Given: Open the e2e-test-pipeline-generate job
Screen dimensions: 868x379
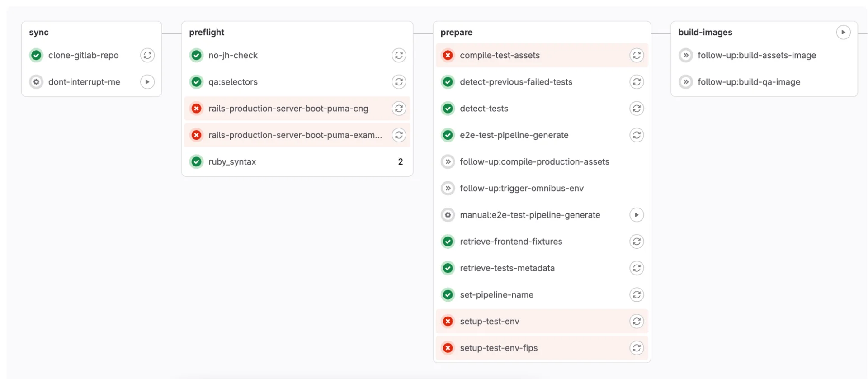Looking at the screenshot, I should tap(514, 135).
